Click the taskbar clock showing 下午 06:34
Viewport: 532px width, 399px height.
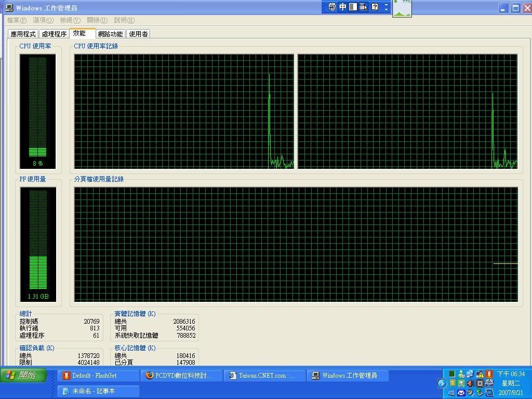click(511, 374)
